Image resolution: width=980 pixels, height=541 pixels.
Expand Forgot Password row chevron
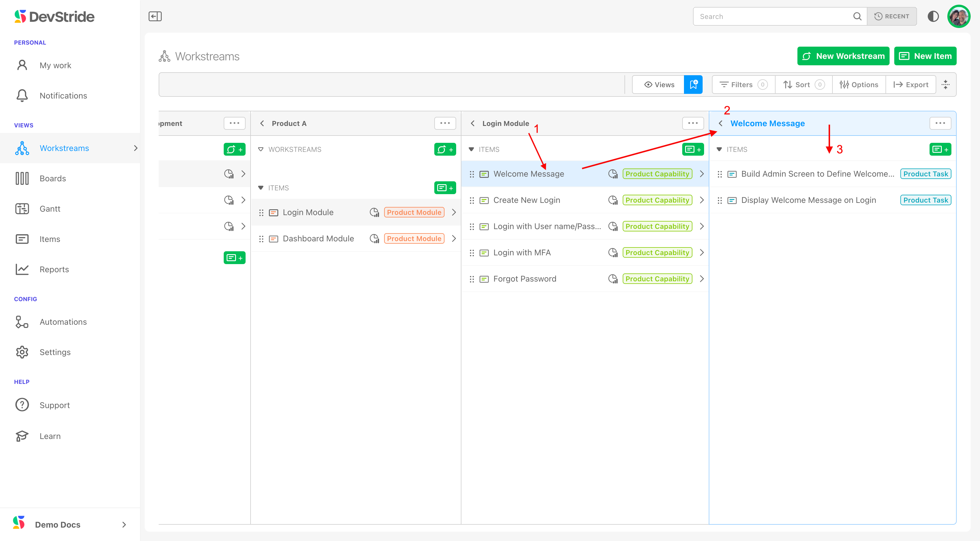pos(702,279)
